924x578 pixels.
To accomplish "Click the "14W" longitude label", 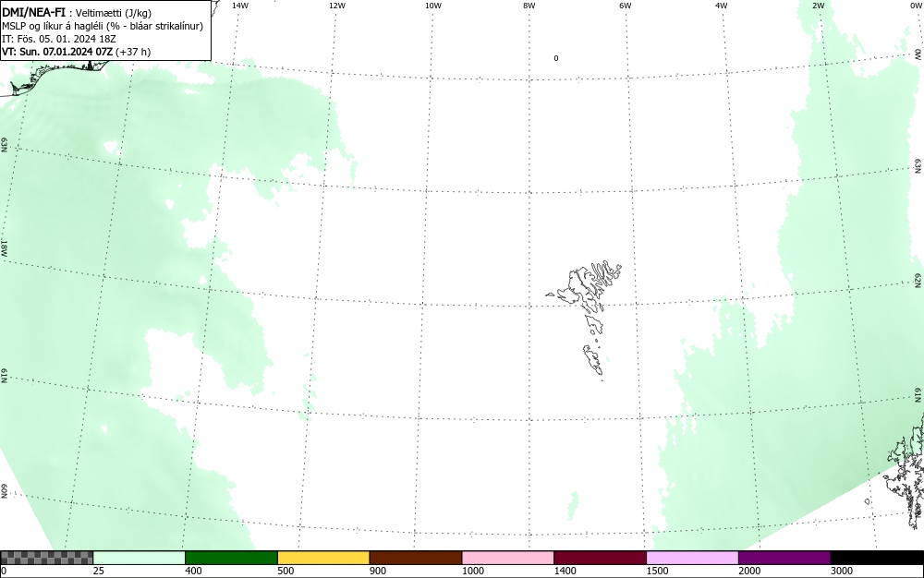I will [240, 6].
